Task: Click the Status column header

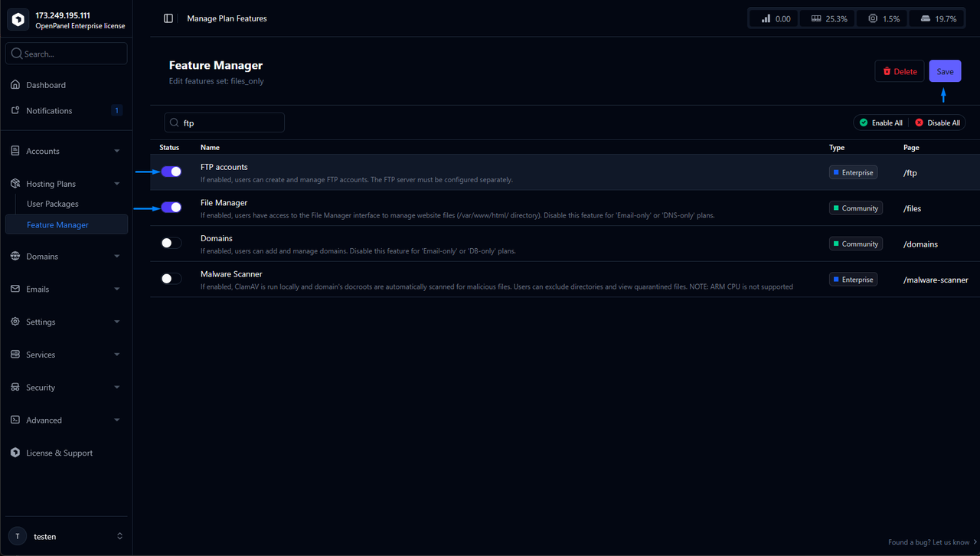Action: point(169,147)
